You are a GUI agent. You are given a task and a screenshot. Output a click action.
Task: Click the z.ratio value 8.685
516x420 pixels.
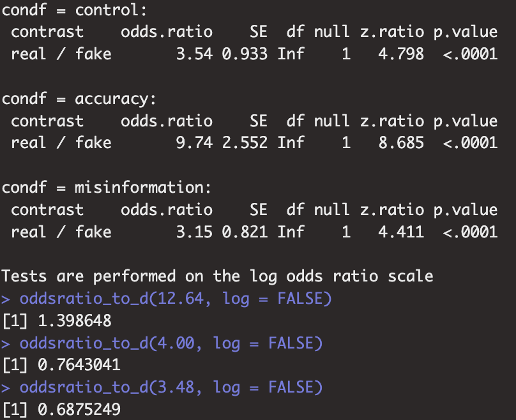400,142
